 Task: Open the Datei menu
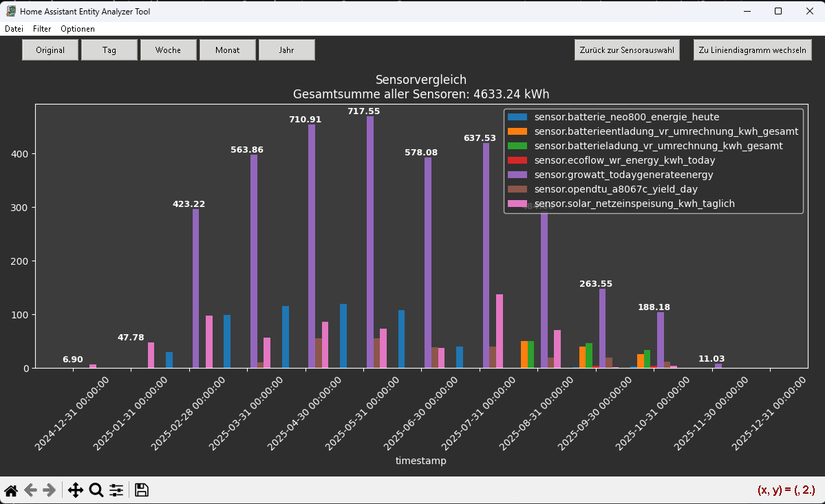(x=14, y=29)
